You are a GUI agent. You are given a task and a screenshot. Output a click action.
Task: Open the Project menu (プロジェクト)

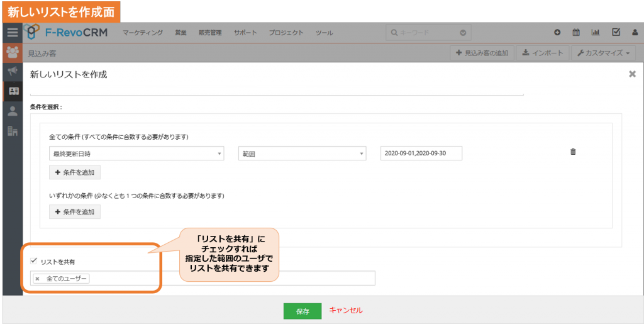286,33
